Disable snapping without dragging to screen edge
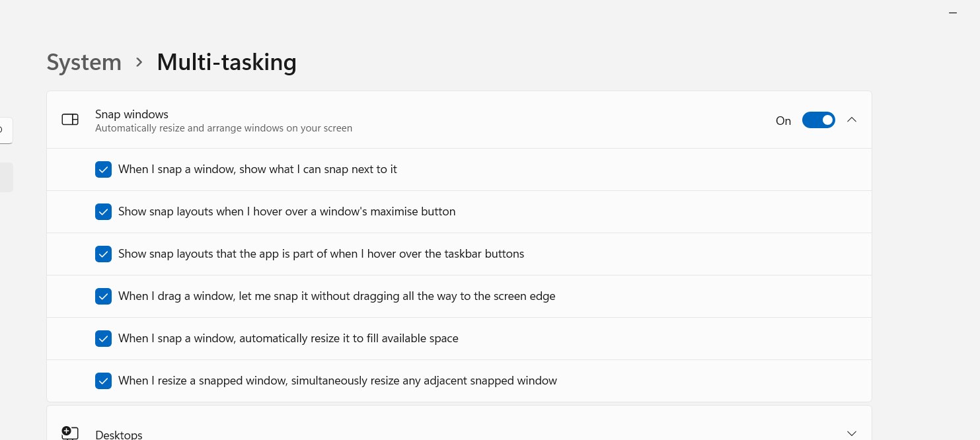This screenshot has width=980, height=440. pos(103,297)
